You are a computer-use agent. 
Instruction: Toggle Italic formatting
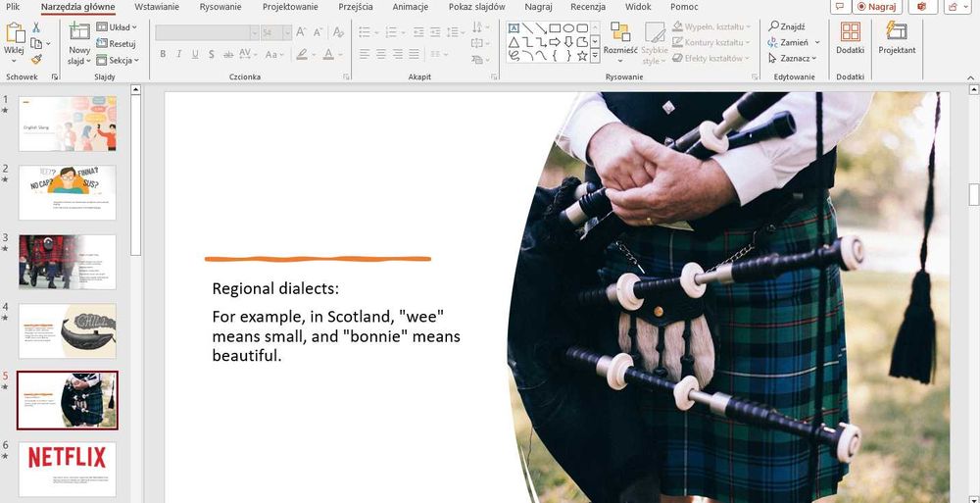point(178,55)
